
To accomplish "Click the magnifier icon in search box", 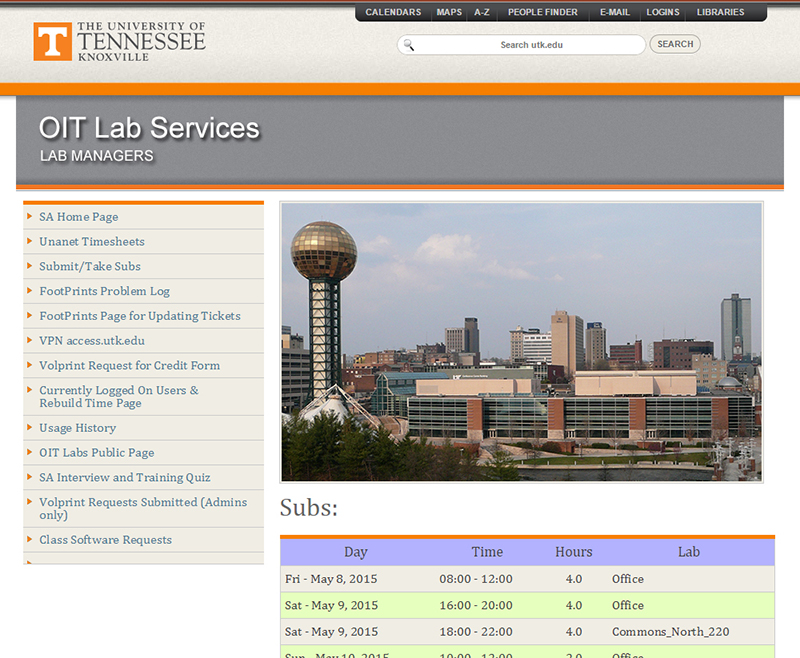I will [408, 45].
